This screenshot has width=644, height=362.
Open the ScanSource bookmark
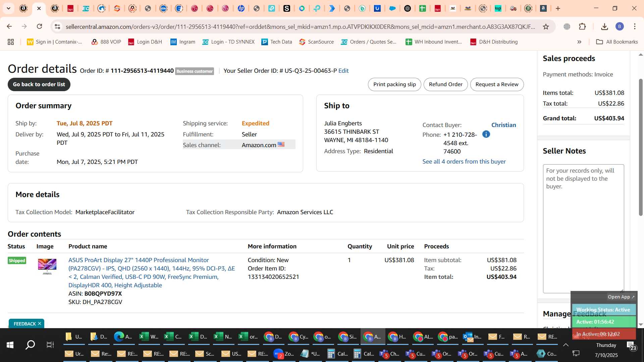pyautogui.click(x=316, y=42)
